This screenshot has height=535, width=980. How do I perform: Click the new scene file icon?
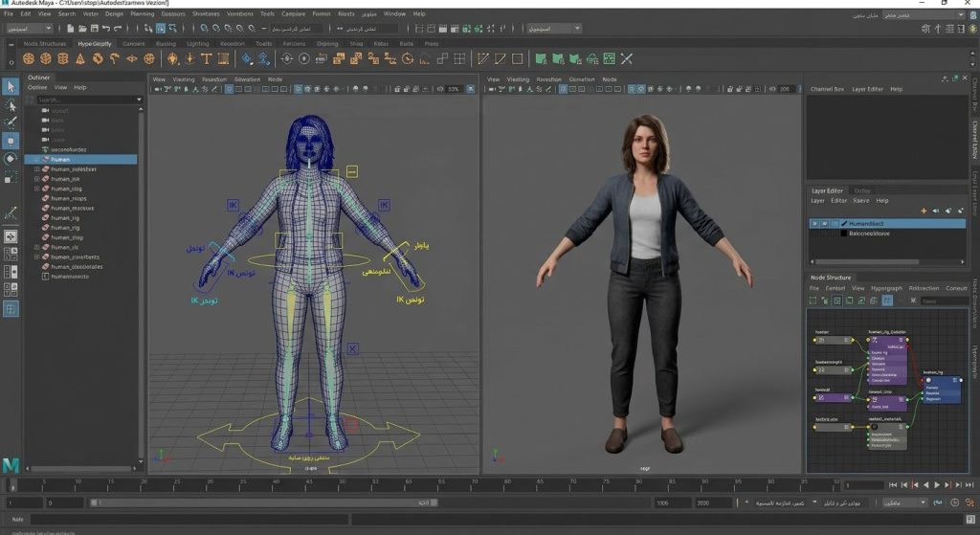71,28
